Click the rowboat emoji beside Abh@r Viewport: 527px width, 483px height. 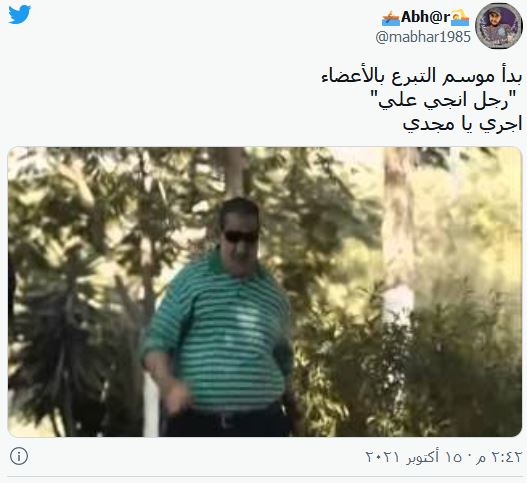(x=391, y=18)
